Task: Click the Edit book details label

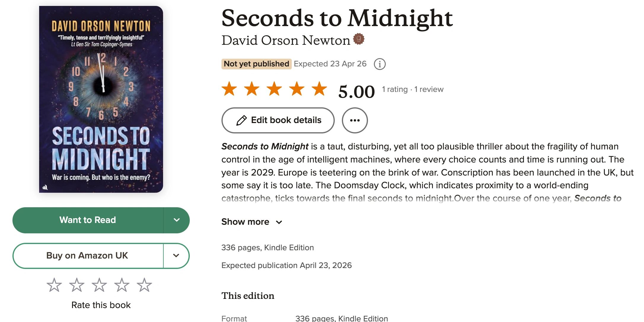Action: (x=286, y=120)
